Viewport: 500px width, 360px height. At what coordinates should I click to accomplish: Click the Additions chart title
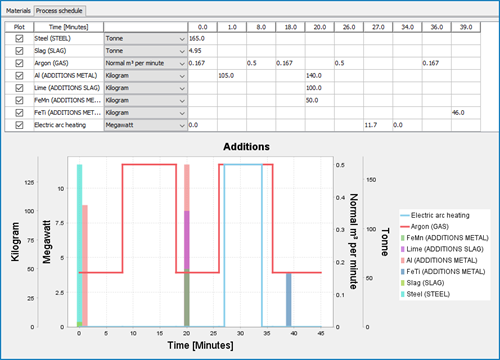click(x=247, y=147)
